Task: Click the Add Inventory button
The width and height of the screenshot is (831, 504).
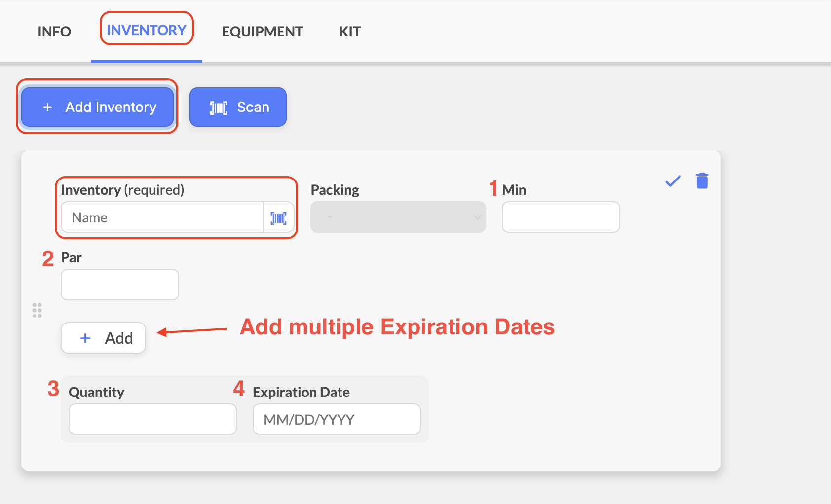Action: tap(97, 107)
